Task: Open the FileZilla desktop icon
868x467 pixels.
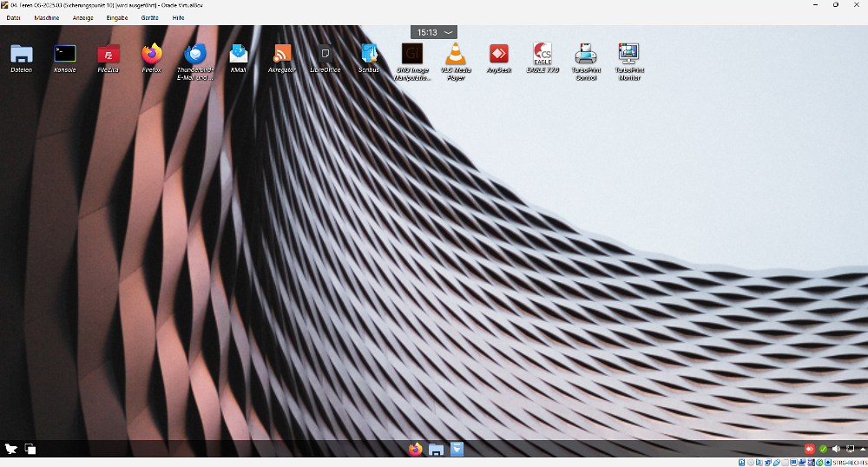Action: click(x=108, y=55)
